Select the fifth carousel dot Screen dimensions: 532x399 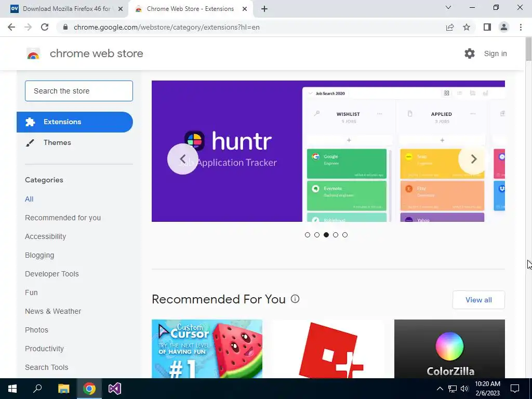click(345, 235)
